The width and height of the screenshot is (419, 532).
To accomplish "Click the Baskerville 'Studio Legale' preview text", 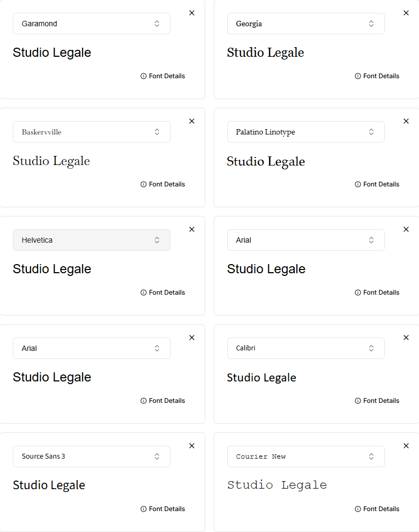I will [51, 161].
